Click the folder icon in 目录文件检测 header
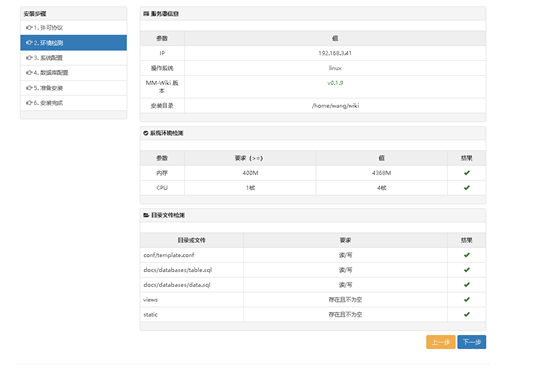This screenshot has height=368, width=554. (146, 215)
